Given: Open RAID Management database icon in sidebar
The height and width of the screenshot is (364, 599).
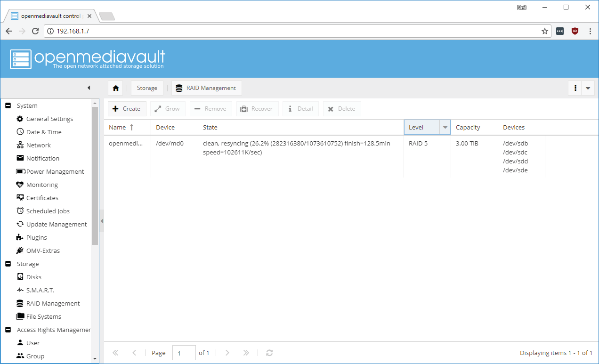Looking at the screenshot, I should 20,303.
